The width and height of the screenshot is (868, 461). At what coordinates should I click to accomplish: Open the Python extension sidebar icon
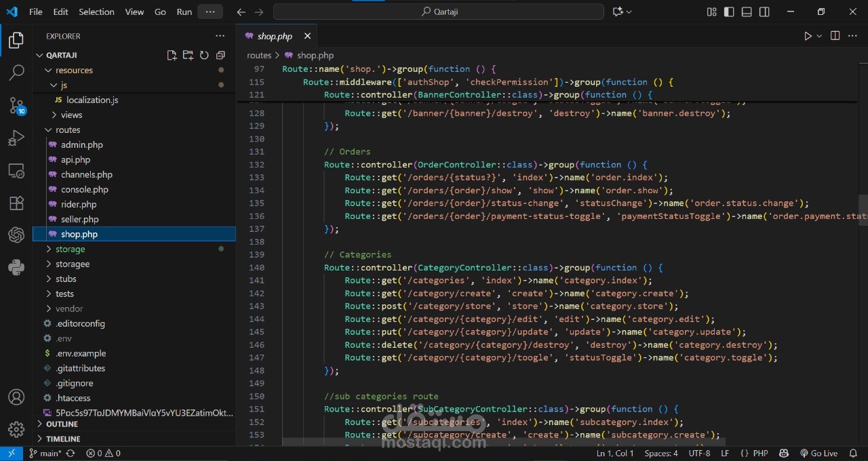pos(16,268)
